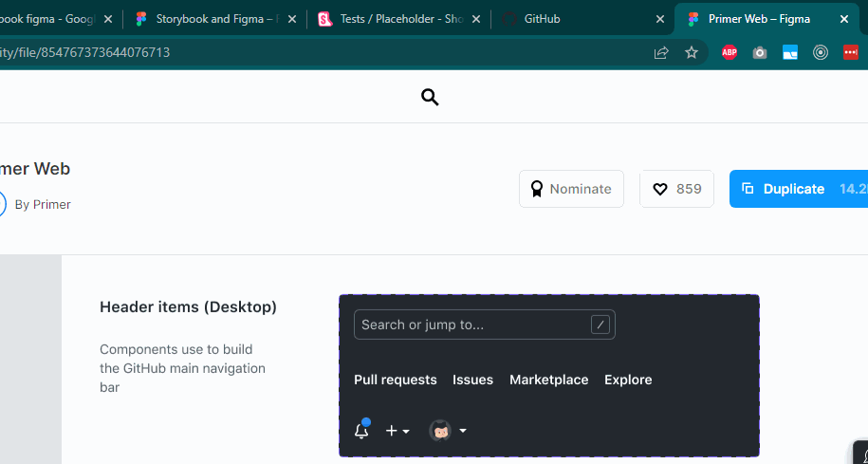Click the Nominate button
Screen dimensions: 868x464
(571, 189)
